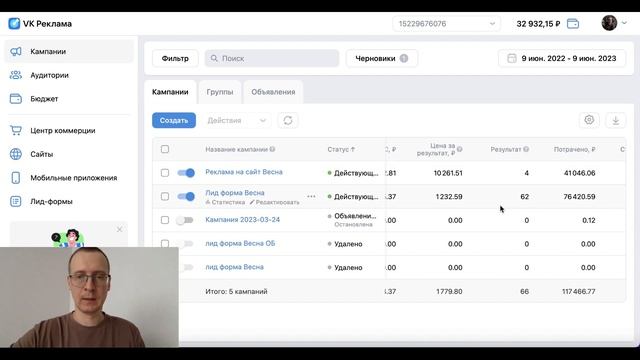Viewport: 640px width, 360px height.
Task: Check the лид форма Весна ОБ checkbox
Action: (x=165, y=244)
